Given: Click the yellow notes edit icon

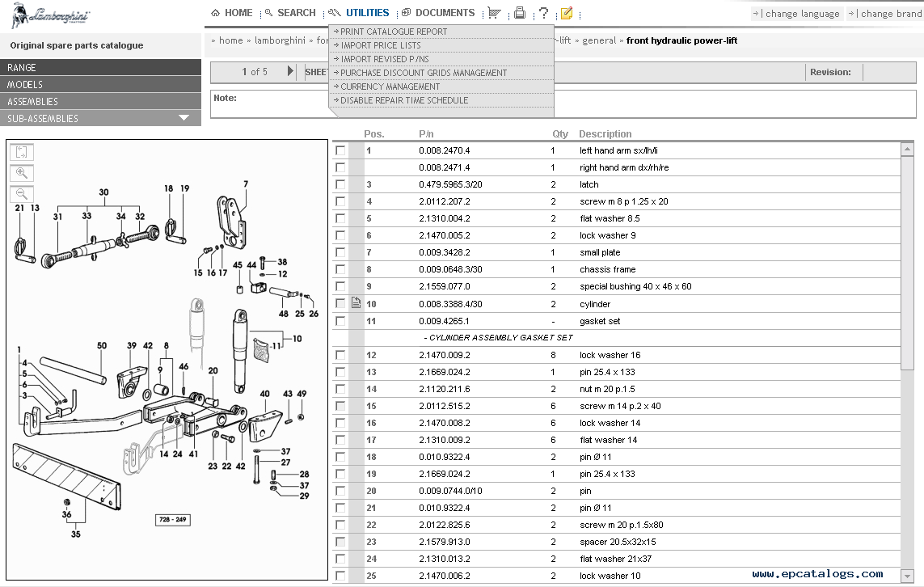Looking at the screenshot, I should click(x=566, y=13).
